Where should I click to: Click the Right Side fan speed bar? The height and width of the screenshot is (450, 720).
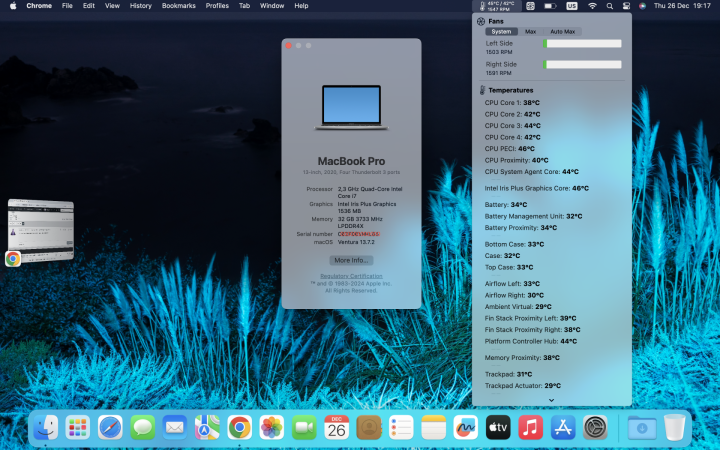(582, 65)
